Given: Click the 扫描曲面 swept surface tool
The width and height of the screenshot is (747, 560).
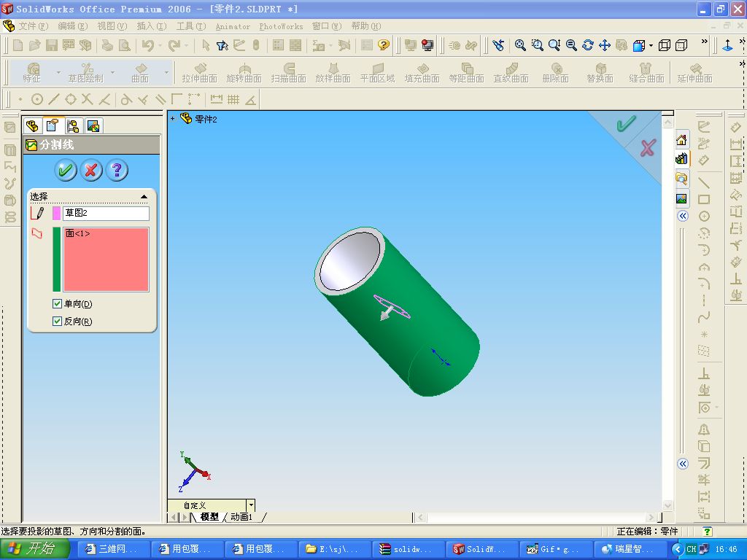Looking at the screenshot, I should (288, 73).
